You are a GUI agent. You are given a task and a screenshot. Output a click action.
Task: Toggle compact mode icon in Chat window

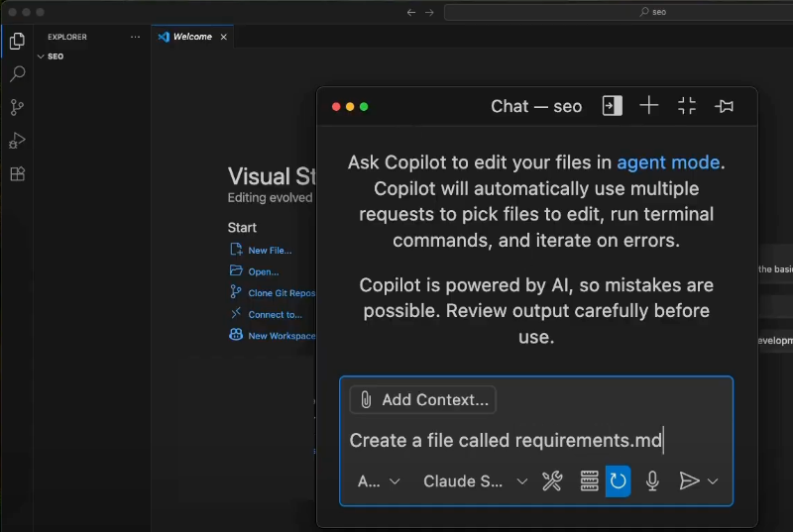click(686, 106)
